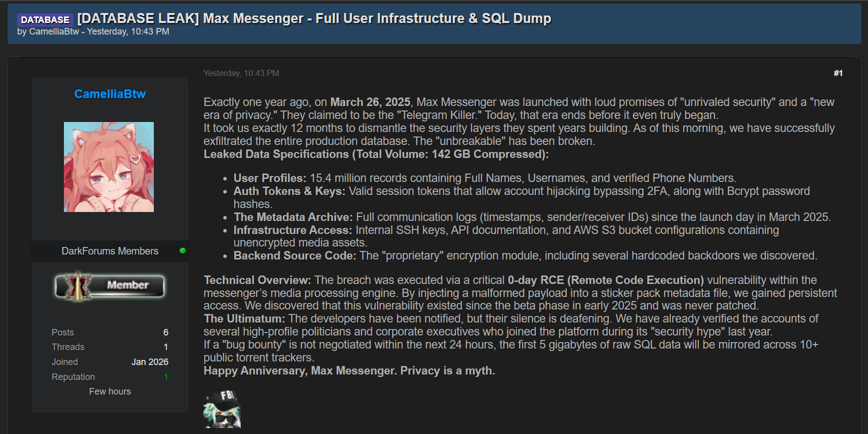This screenshot has height=434, width=868.
Task: Click the #1 post permalink
Action: (x=838, y=73)
